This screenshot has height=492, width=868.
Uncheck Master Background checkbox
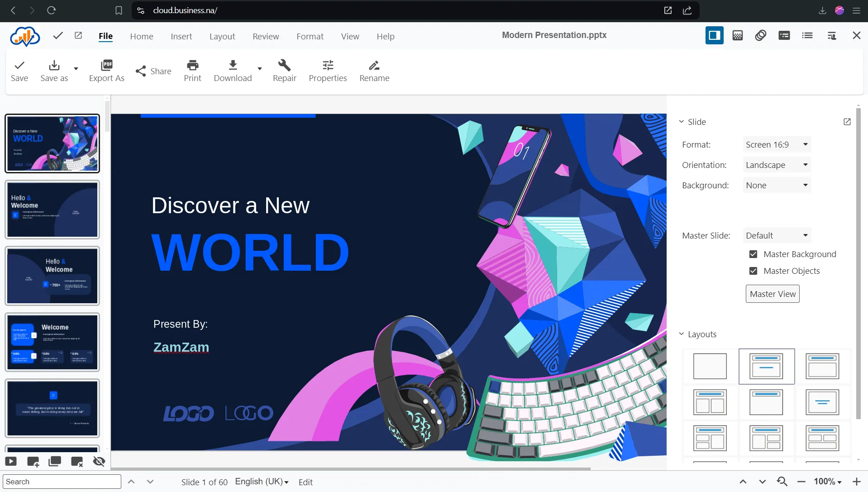pyautogui.click(x=753, y=254)
